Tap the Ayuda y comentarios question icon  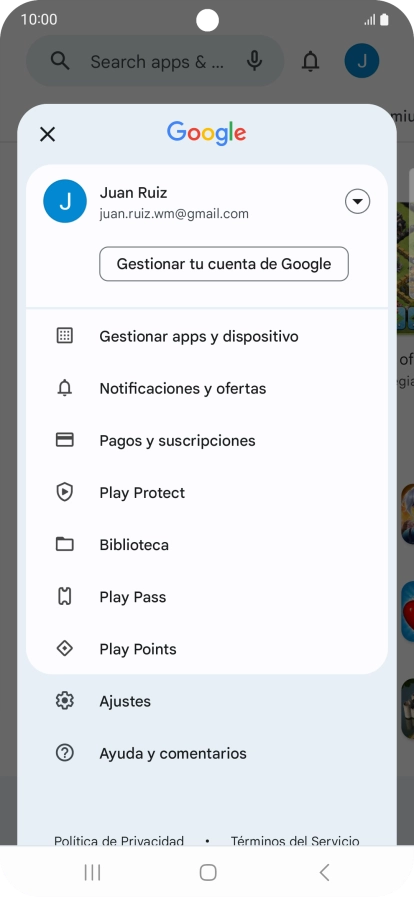click(65, 753)
